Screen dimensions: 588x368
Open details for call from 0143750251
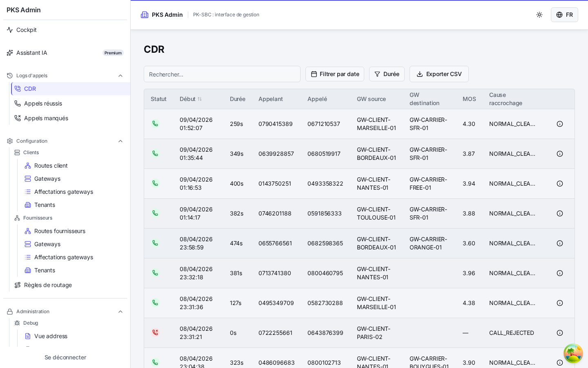tap(560, 184)
